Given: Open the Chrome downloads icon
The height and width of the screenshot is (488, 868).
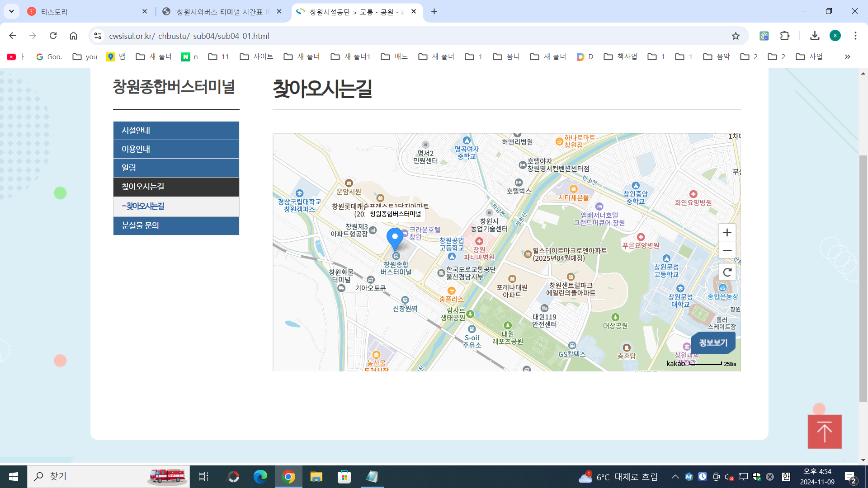Looking at the screenshot, I should pos(815,36).
